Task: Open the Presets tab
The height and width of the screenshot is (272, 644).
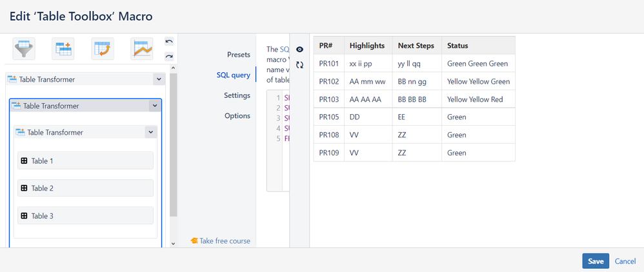Action: click(x=239, y=55)
